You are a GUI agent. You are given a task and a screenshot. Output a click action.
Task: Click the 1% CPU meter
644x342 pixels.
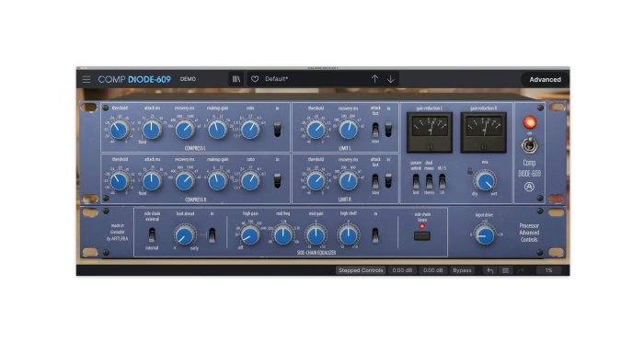(548, 270)
